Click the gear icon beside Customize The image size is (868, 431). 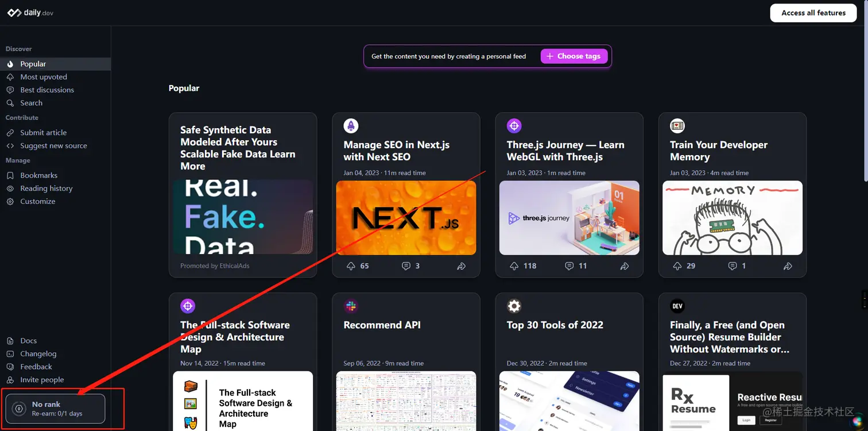(x=10, y=201)
